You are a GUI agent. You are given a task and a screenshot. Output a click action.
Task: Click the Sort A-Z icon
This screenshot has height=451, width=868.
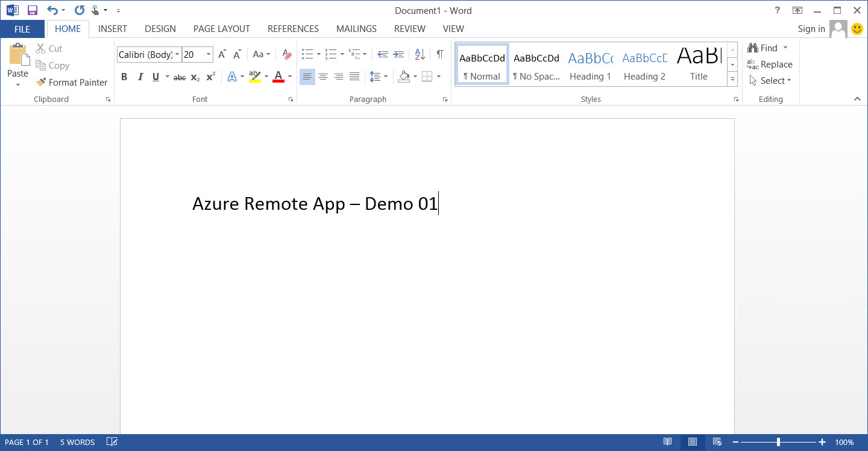pos(420,55)
